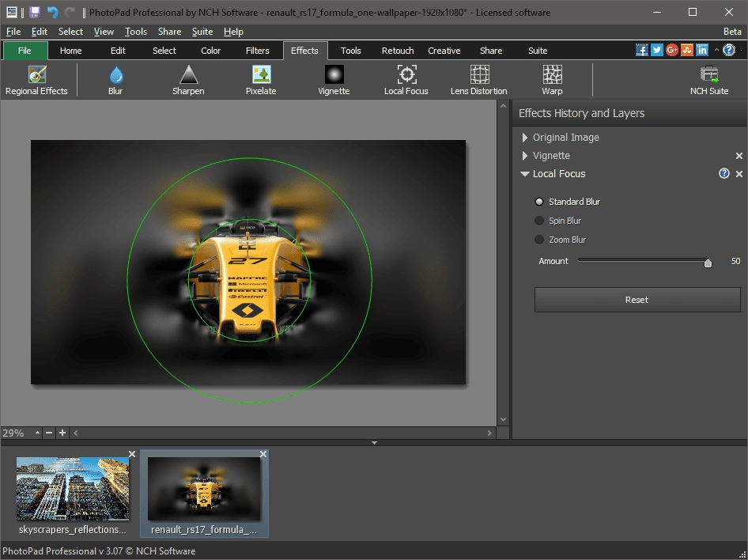This screenshot has height=560, width=748.
Task: Open the Edit menu in menu bar
Action: click(x=39, y=32)
